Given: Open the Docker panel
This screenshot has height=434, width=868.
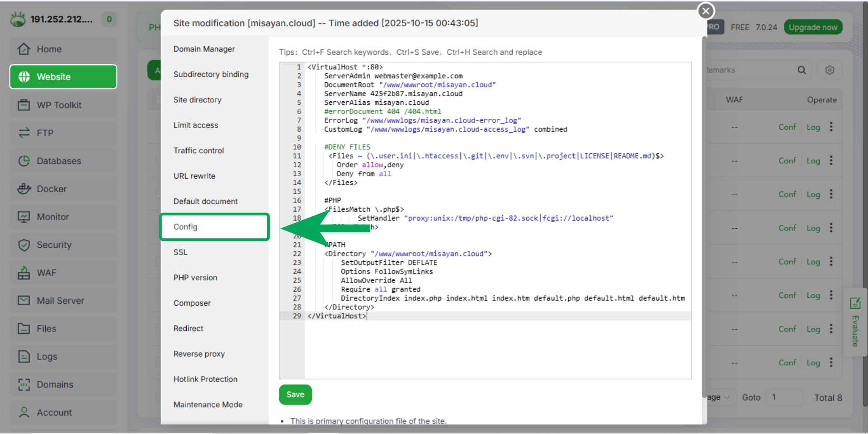Looking at the screenshot, I should tap(52, 189).
